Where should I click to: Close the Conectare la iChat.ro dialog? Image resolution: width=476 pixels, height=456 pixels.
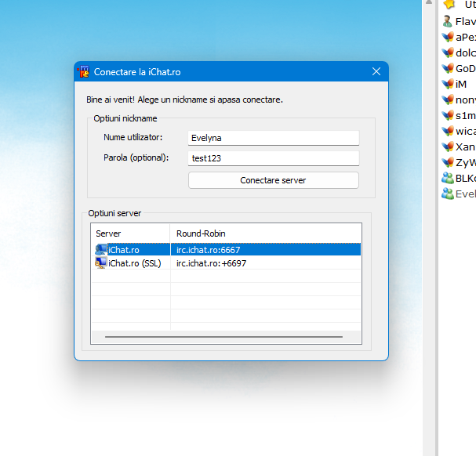376,72
